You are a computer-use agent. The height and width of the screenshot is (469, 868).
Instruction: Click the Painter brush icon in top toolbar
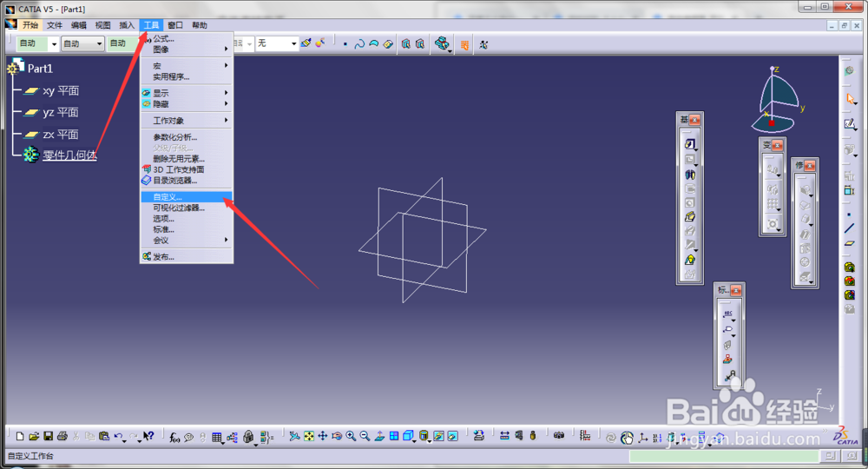(306, 43)
